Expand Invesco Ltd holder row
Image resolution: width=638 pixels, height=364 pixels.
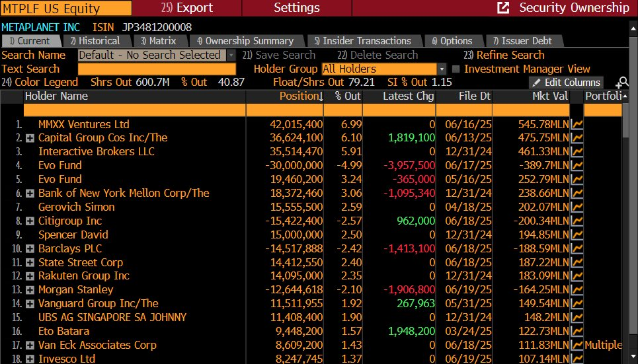(30, 359)
